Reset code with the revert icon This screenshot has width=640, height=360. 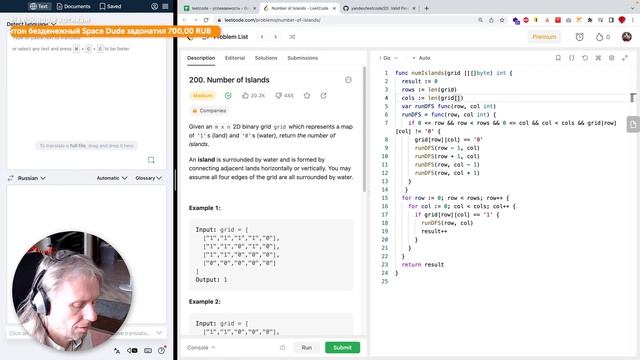[585, 58]
